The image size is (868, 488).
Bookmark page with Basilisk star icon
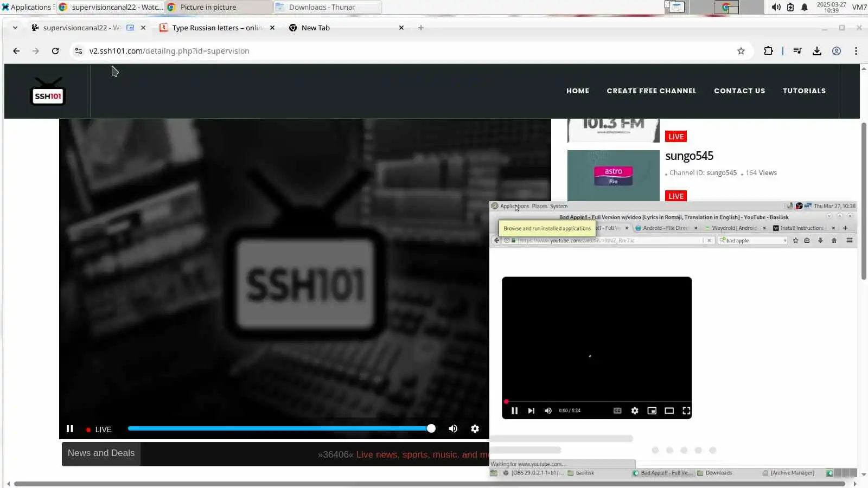pos(795,240)
